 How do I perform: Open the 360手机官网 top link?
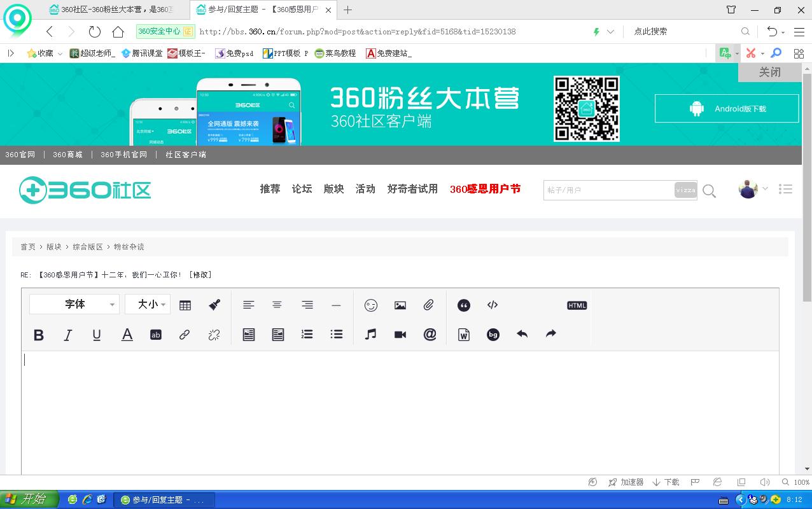point(123,155)
